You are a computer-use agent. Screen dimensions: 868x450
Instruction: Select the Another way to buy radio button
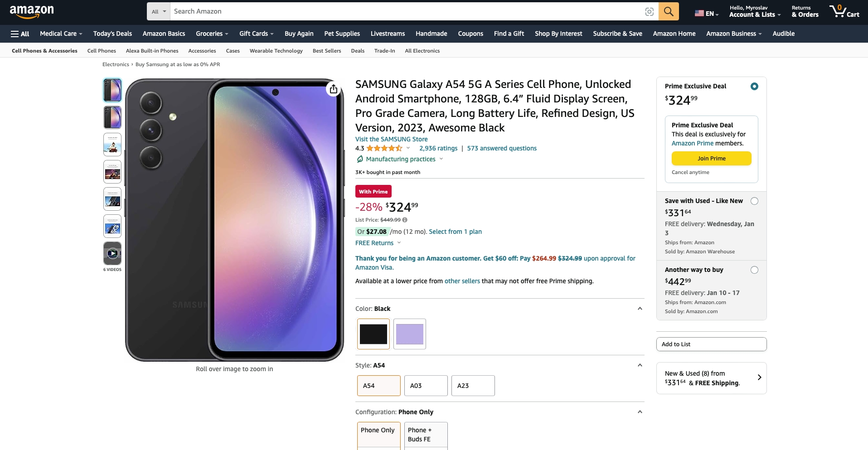tap(754, 270)
